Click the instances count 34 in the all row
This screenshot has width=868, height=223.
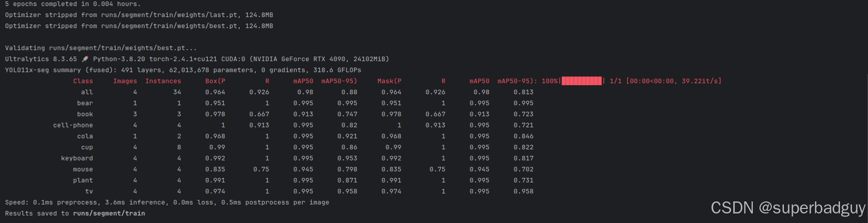pyautogui.click(x=177, y=92)
